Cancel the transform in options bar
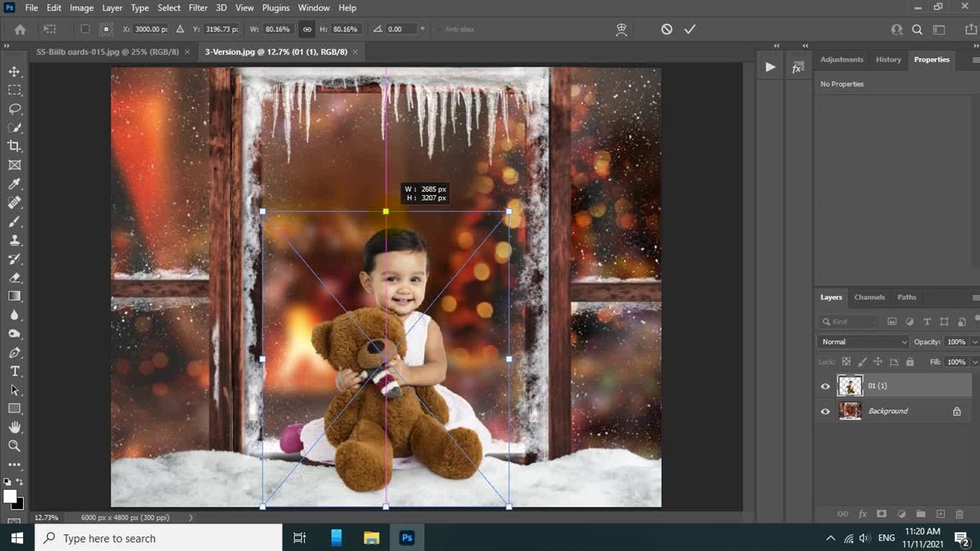Viewport: 980px width, 551px height. point(667,29)
